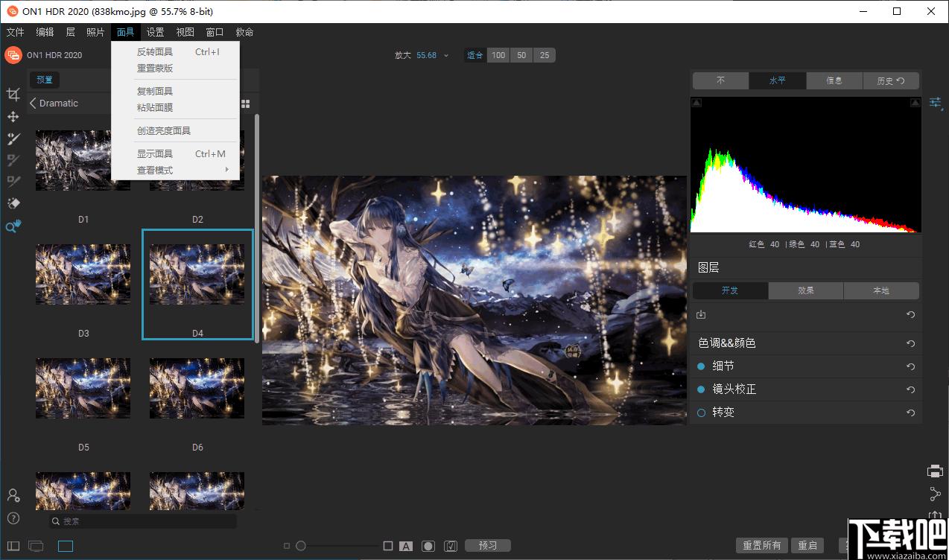The width and height of the screenshot is (949, 560).
Task: Switch to the 信息 tab
Action: click(x=834, y=80)
